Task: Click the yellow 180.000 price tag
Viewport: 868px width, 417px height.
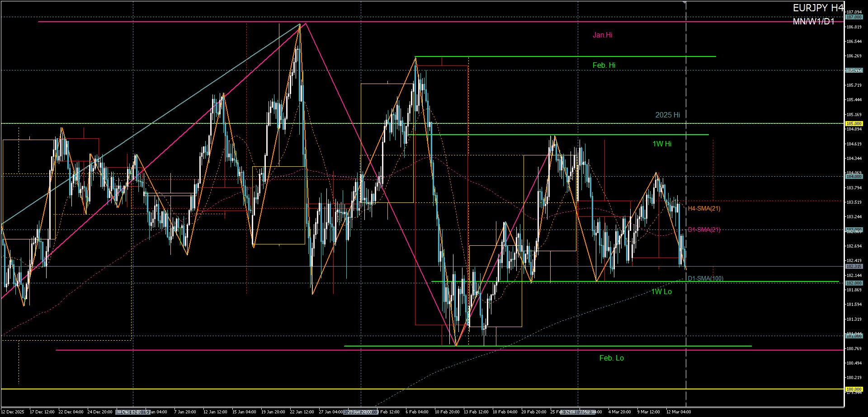Action: click(854, 389)
